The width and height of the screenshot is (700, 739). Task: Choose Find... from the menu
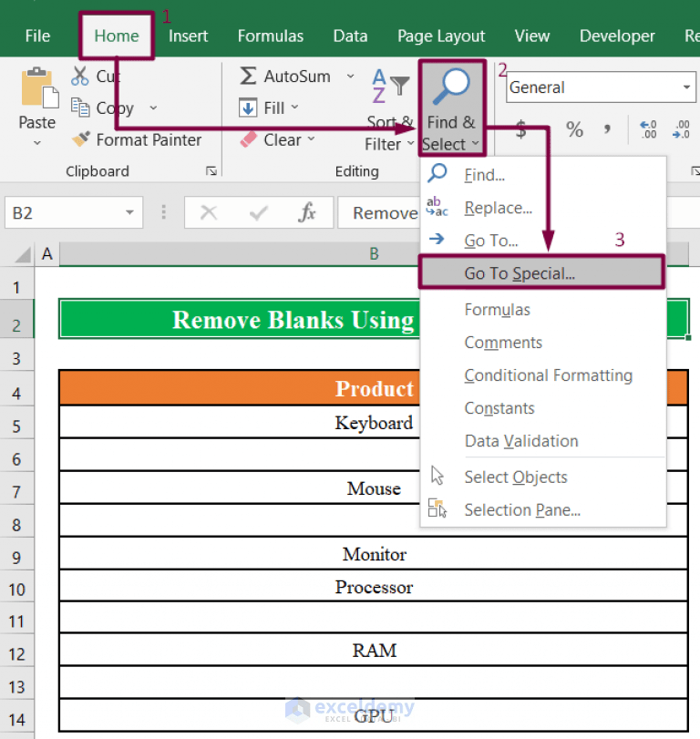(x=543, y=175)
